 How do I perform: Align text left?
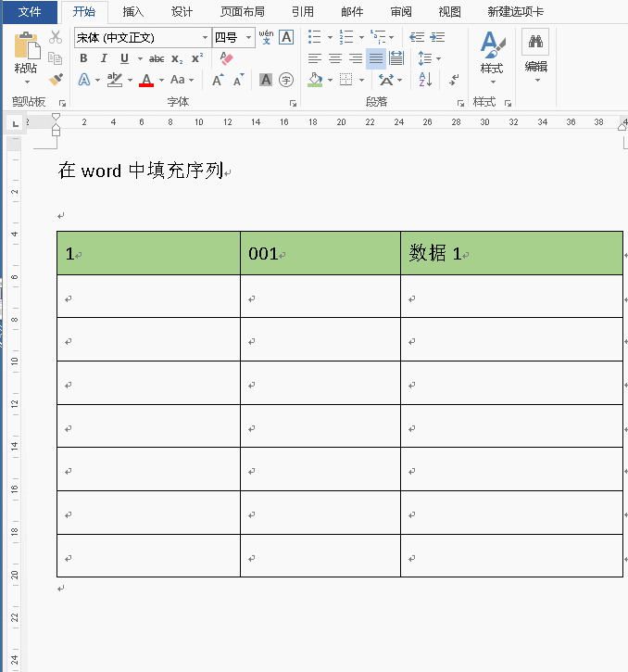click(x=314, y=58)
